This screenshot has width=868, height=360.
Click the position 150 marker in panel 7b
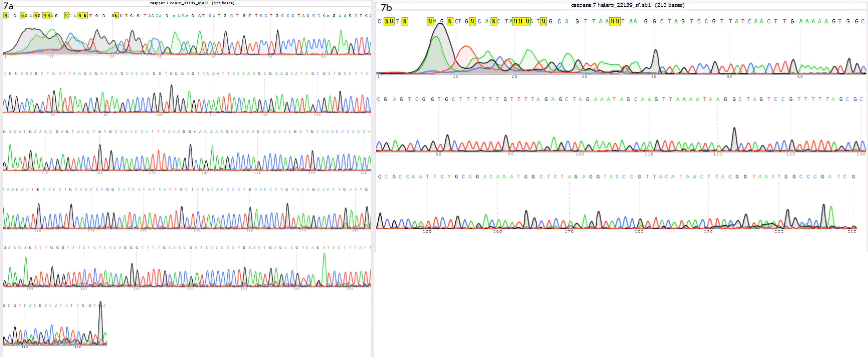click(x=427, y=231)
